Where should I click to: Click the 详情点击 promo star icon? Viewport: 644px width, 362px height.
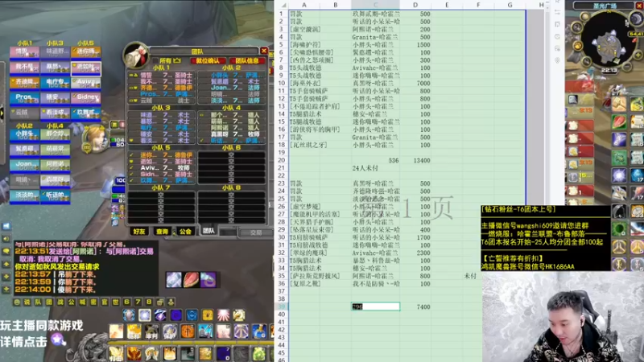pyautogui.click(x=58, y=339)
